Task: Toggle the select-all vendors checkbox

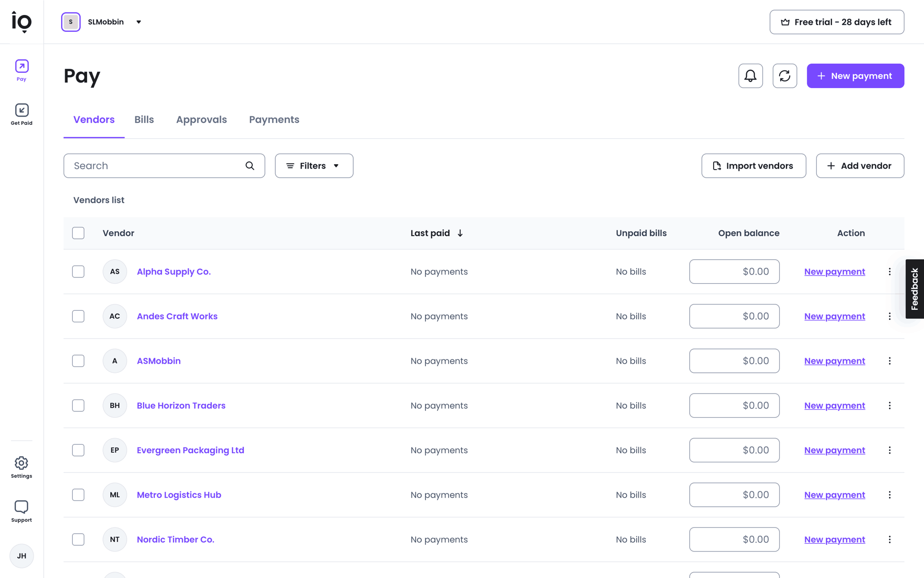Action: coord(78,233)
